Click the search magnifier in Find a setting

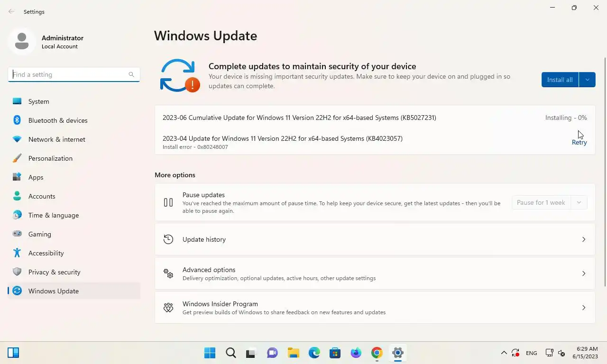pyautogui.click(x=131, y=74)
